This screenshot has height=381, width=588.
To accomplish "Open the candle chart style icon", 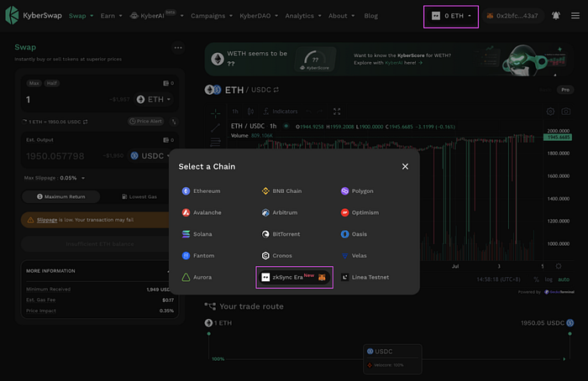I will pyautogui.click(x=251, y=112).
